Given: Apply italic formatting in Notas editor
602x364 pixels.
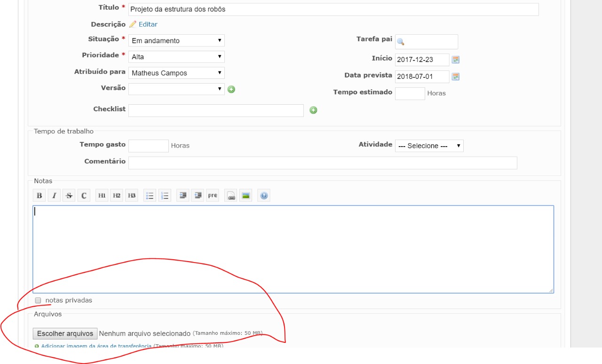Looking at the screenshot, I should (x=54, y=196).
